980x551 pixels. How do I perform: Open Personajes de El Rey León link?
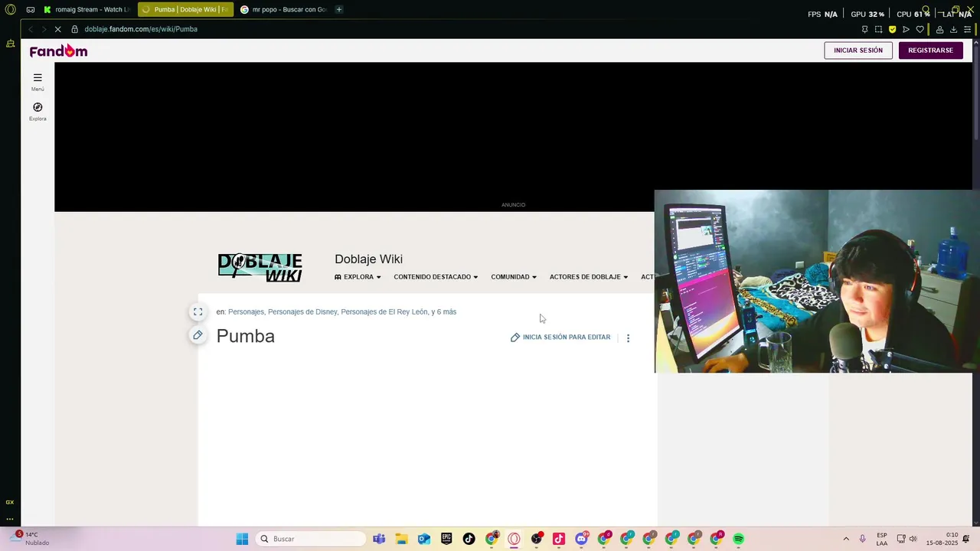tap(384, 312)
